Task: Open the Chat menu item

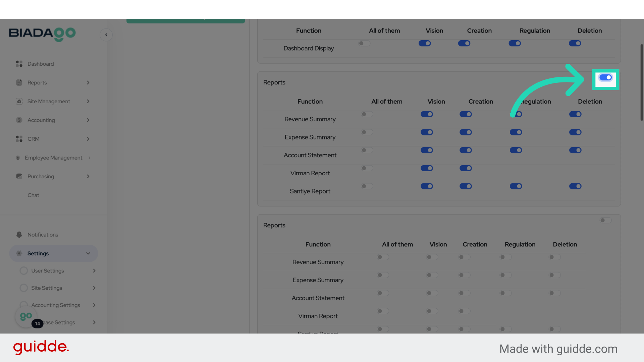Action: click(33, 195)
